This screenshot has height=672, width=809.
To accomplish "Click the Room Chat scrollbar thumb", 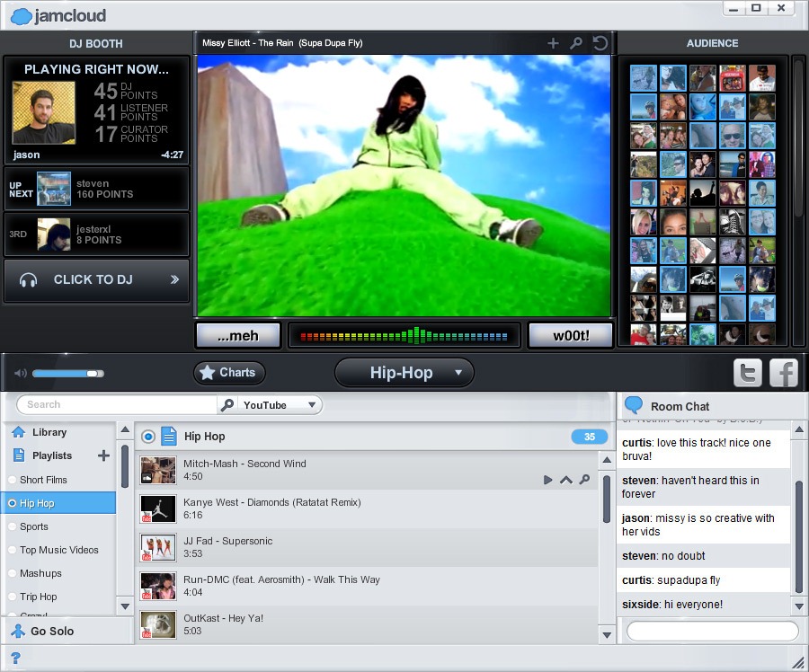I will [799, 536].
